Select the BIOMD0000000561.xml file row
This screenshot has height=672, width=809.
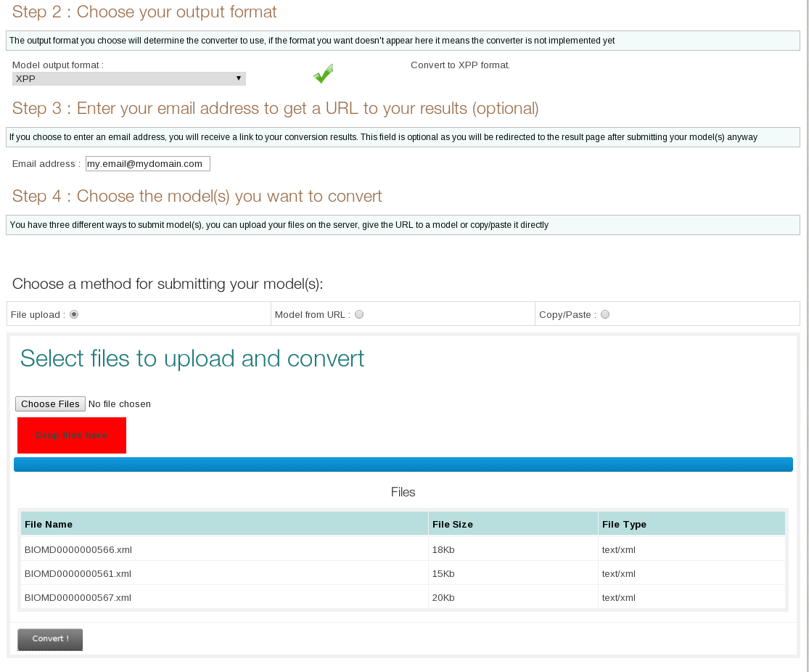(x=79, y=573)
